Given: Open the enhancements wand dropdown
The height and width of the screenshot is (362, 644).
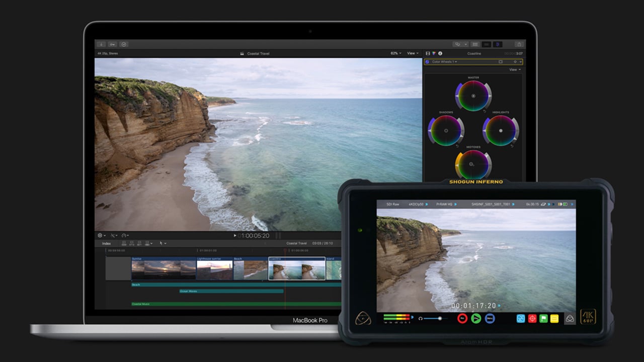Looking at the screenshot, I should [x=114, y=235].
